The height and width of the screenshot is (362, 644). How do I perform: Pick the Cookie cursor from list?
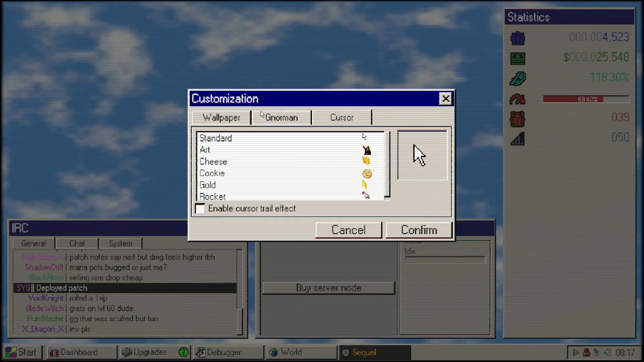point(212,173)
